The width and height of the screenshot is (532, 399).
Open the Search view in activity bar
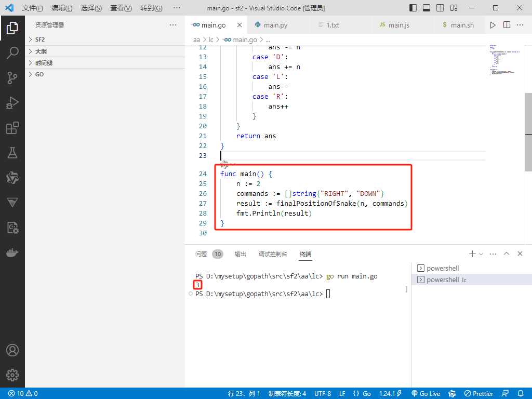click(12, 53)
